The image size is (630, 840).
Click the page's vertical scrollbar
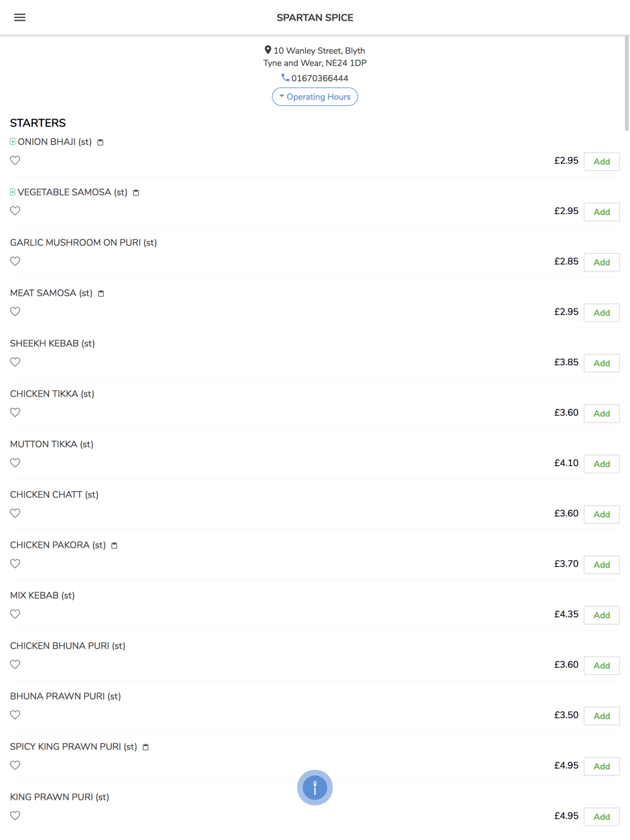click(626, 82)
